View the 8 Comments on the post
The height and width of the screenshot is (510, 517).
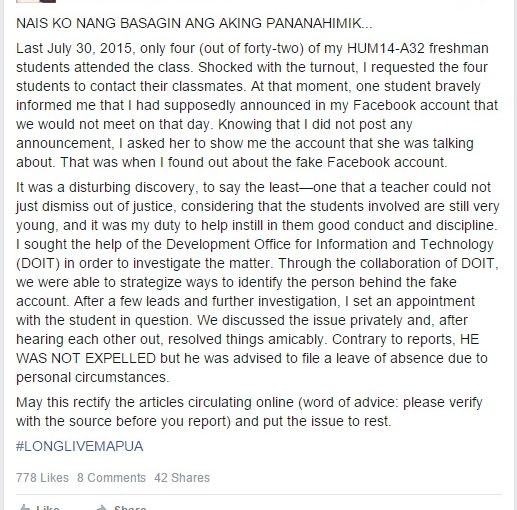click(x=111, y=478)
